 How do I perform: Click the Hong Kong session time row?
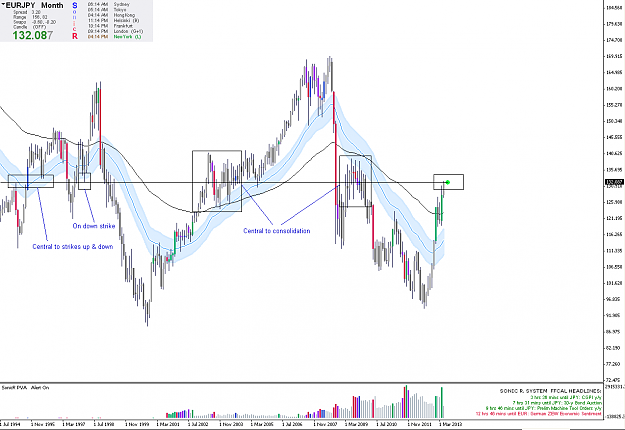(x=111, y=15)
